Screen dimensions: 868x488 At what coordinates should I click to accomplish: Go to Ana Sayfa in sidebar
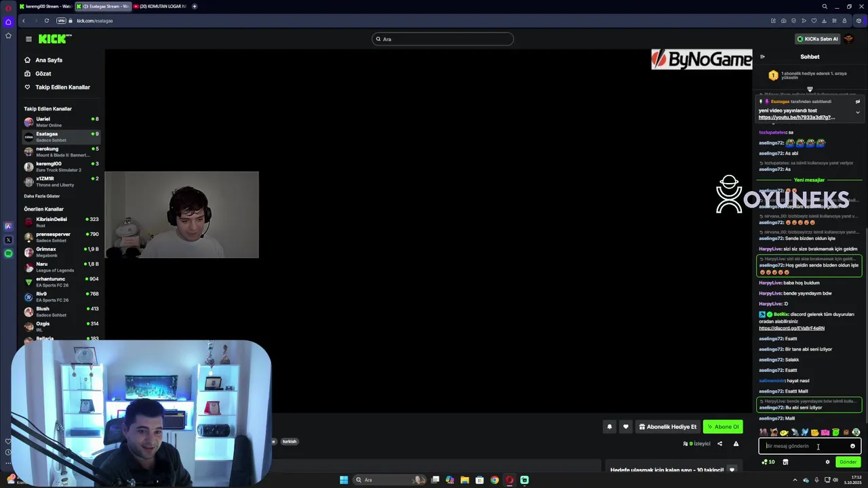[49, 60]
